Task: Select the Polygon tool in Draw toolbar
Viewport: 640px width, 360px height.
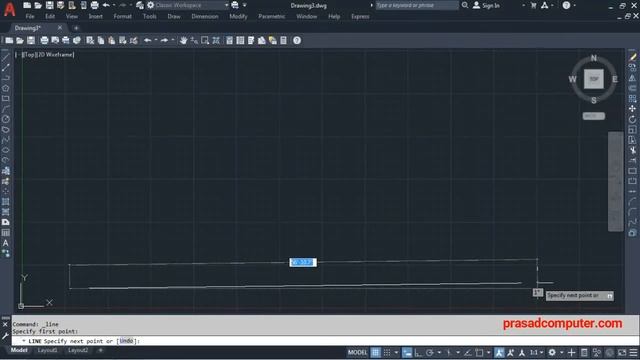Action: tap(5, 88)
